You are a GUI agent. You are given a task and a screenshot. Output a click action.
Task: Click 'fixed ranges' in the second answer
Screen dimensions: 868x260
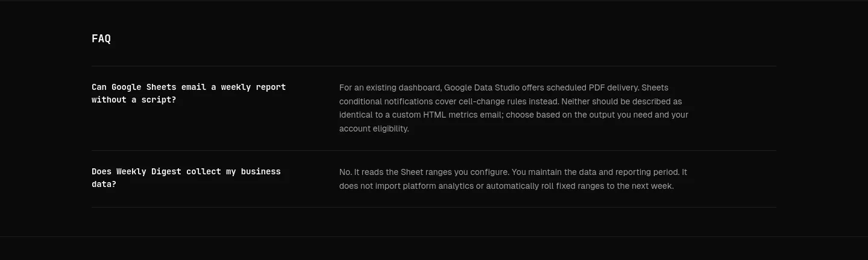(580, 186)
